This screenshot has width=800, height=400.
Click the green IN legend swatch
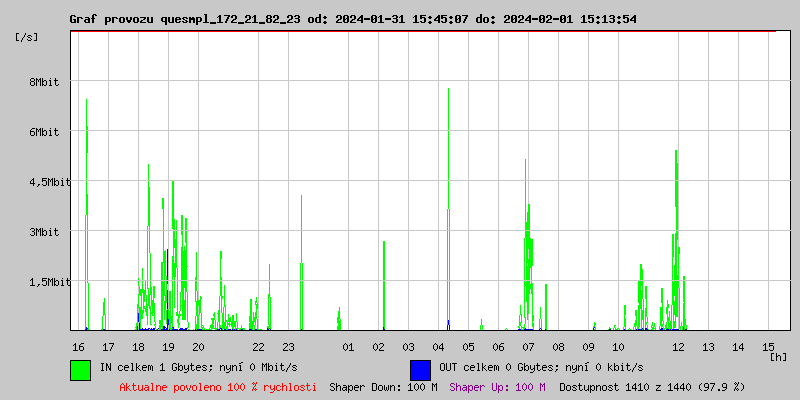click(x=80, y=369)
